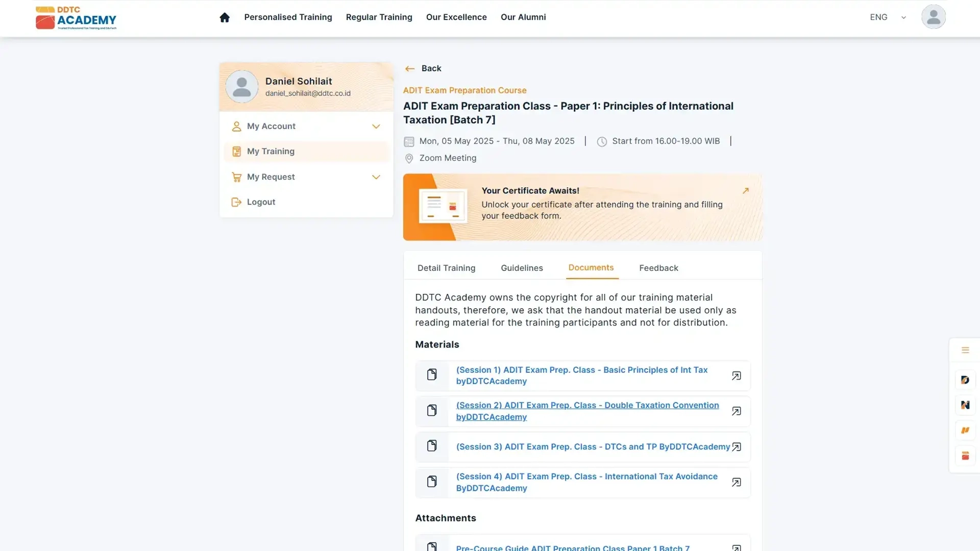The height and width of the screenshot is (551, 980).
Task: Open the ENG language dropdown
Action: click(888, 17)
